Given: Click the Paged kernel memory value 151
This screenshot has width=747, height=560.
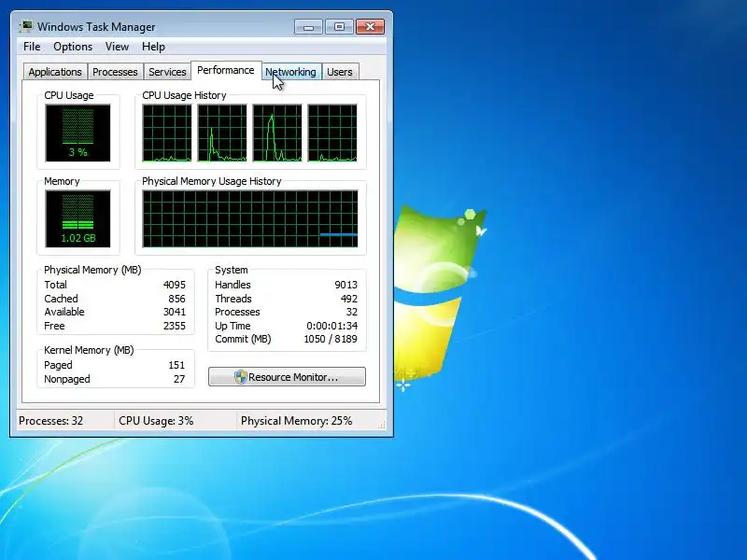Looking at the screenshot, I should (176, 365).
